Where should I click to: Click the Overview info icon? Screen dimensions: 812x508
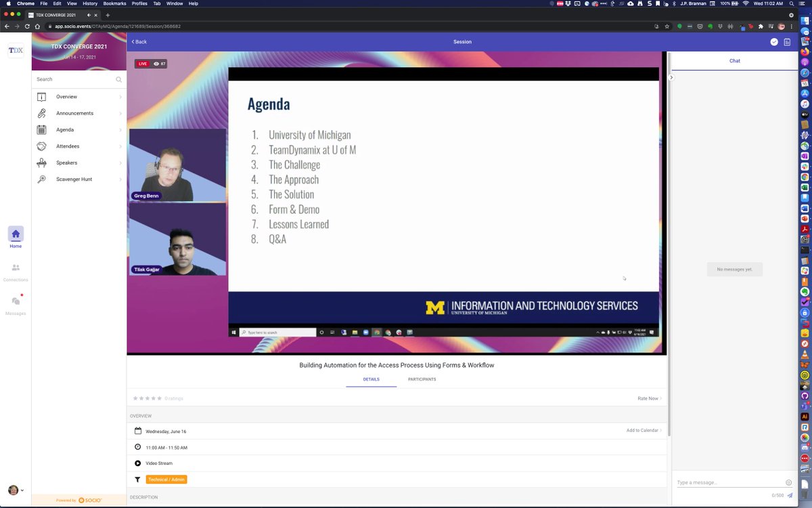click(x=41, y=97)
